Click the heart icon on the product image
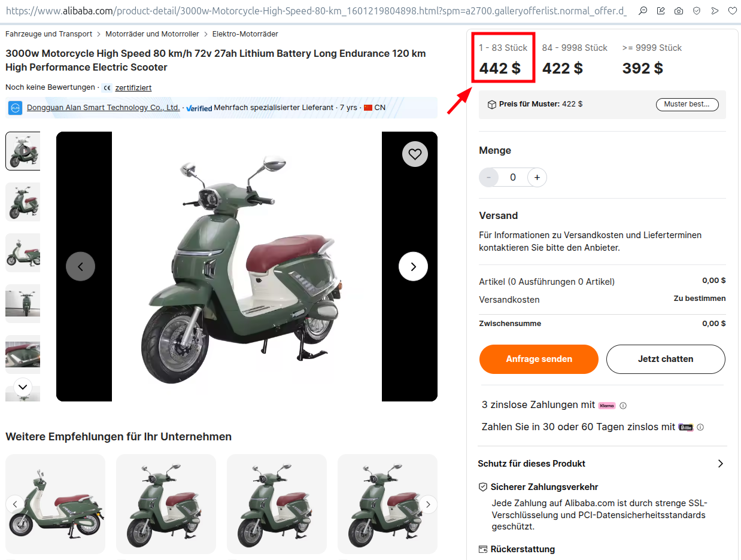 coord(415,154)
